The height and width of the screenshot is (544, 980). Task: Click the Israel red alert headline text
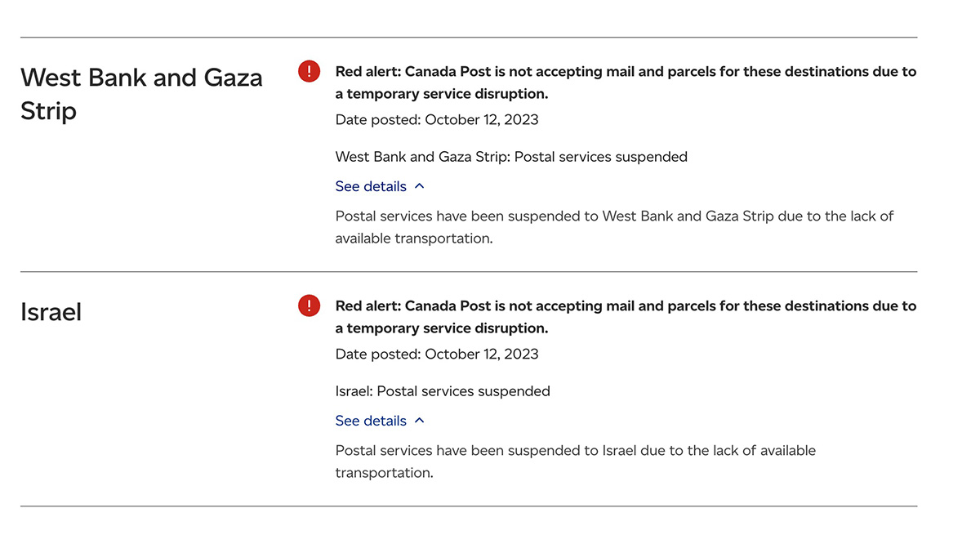pyautogui.click(x=626, y=317)
